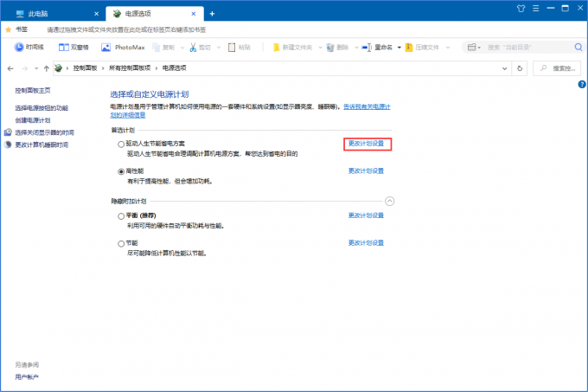Add a new tab with plus button
The width and height of the screenshot is (588, 392).
click(212, 14)
